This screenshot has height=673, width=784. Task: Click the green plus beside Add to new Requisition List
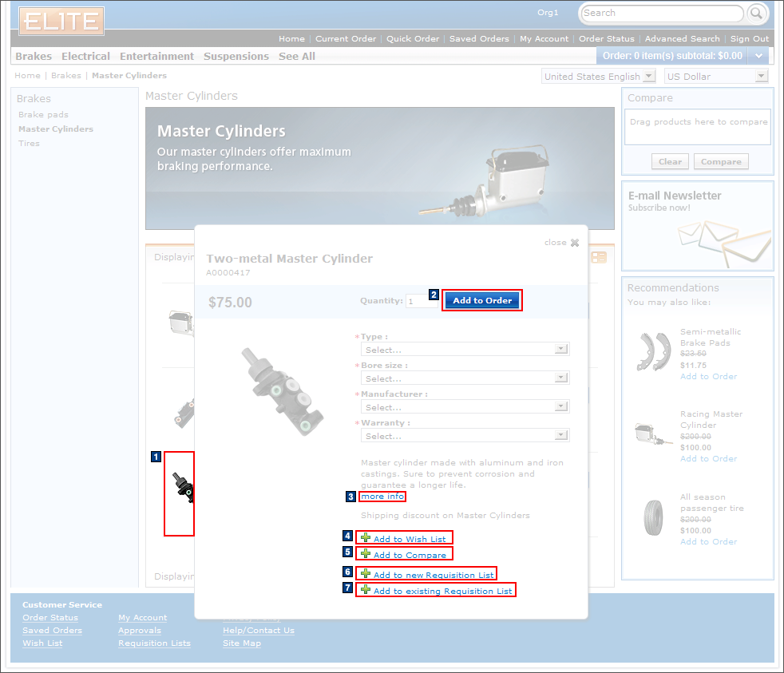pos(366,574)
